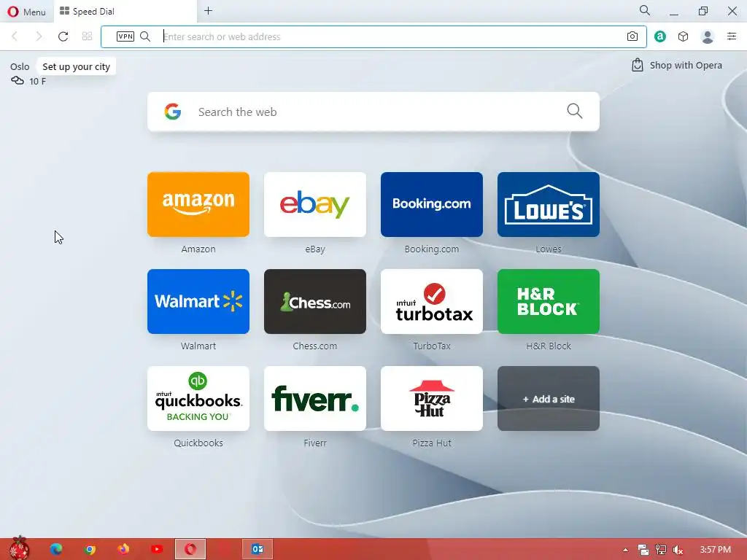Click Set up your city tooltip
747x560 pixels.
click(76, 66)
